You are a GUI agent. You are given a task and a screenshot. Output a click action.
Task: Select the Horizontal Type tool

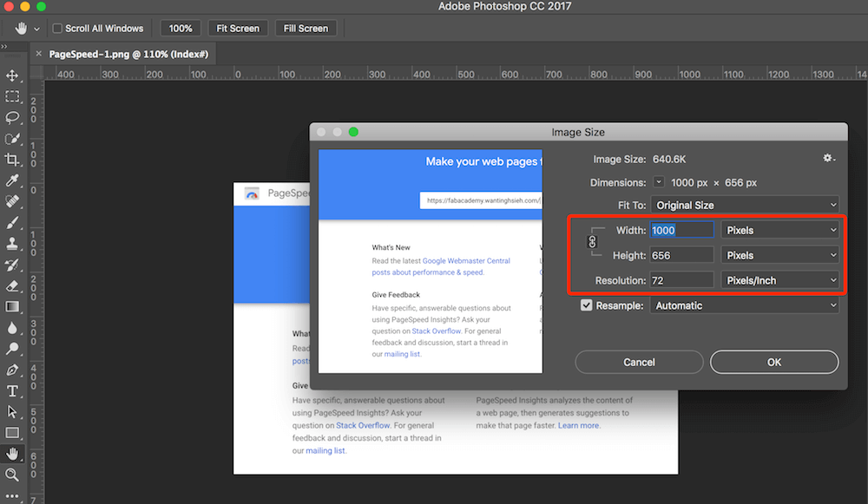[12, 390]
